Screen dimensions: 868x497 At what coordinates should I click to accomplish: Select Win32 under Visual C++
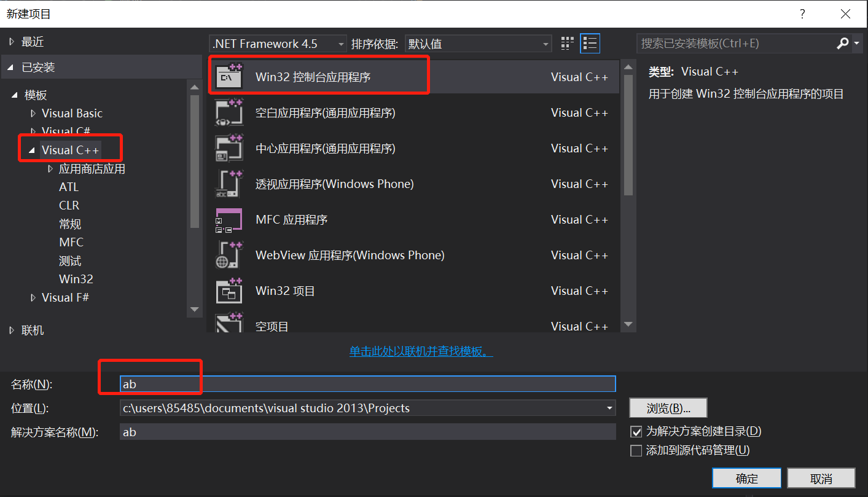point(76,279)
